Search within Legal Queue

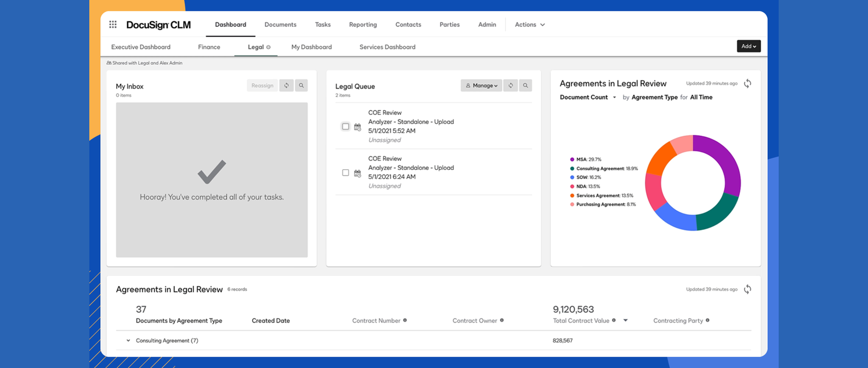pyautogui.click(x=526, y=85)
